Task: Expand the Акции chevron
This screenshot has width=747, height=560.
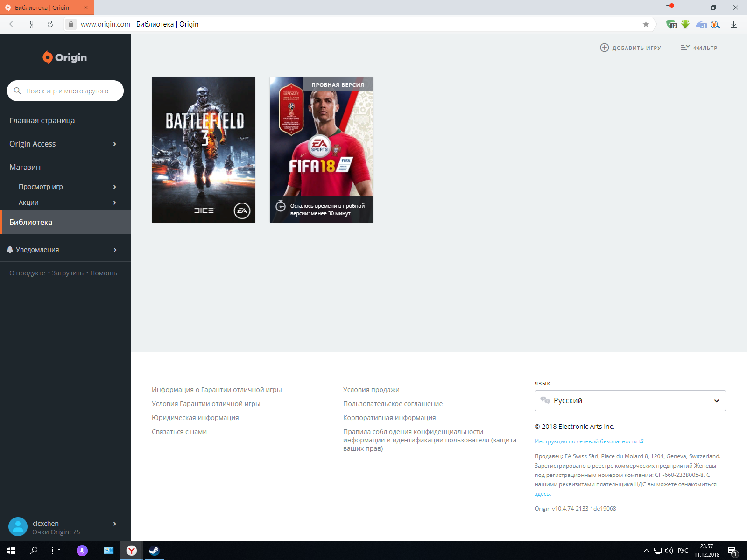Action: (115, 203)
